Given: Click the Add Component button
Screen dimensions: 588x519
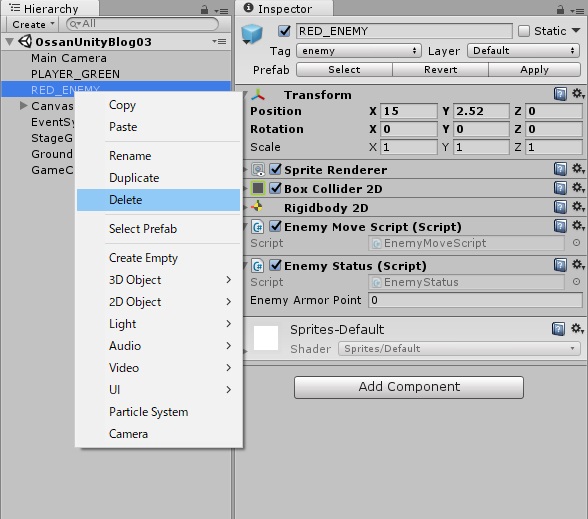Looking at the screenshot, I should coord(409,387).
